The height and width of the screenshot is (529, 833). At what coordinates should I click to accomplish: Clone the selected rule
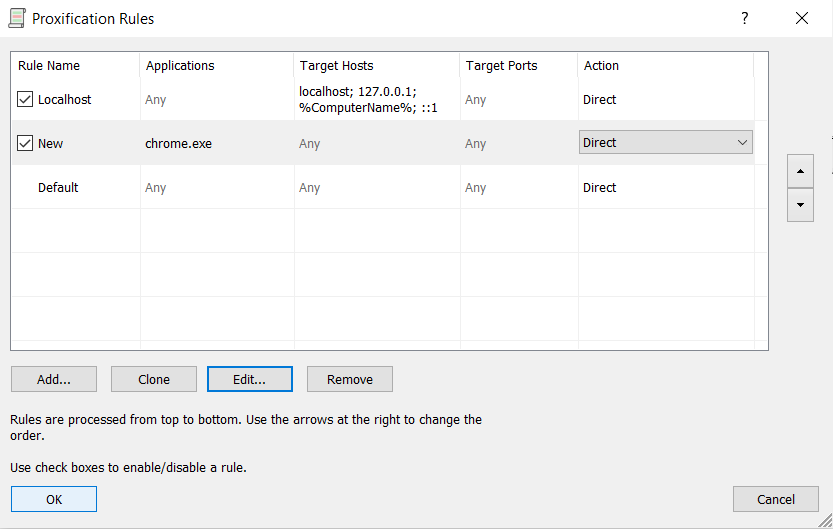(x=154, y=379)
